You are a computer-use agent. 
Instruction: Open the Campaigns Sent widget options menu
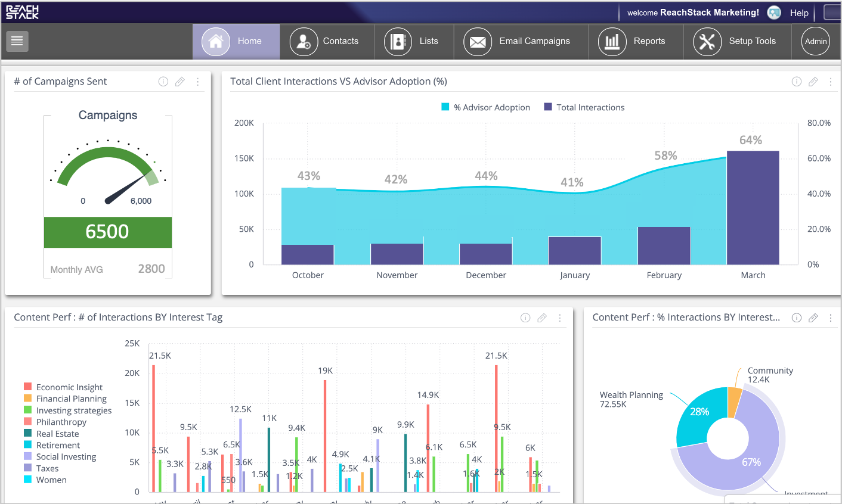197,82
